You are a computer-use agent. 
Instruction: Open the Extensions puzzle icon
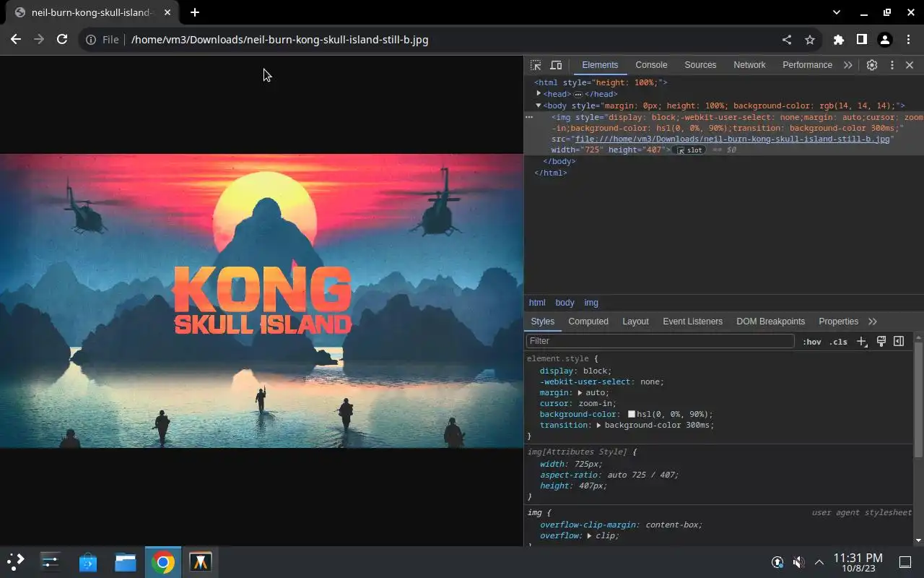point(838,40)
